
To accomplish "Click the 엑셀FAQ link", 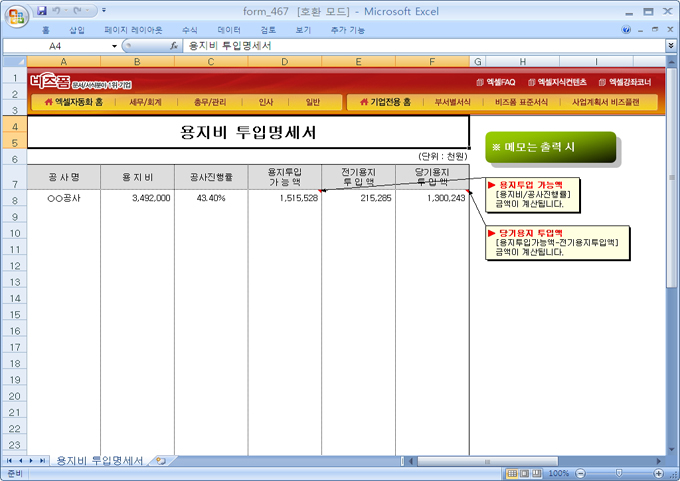I will pyautogui.click(x=496, y=82).
